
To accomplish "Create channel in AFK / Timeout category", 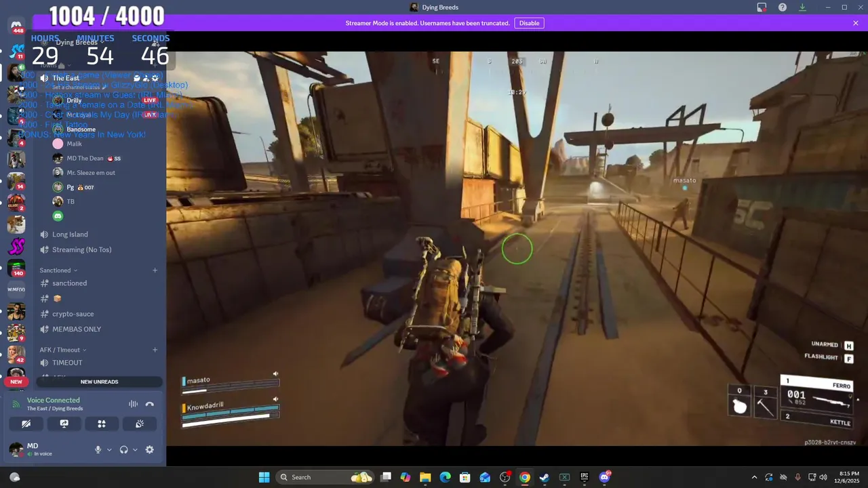I will click(155, 350).
